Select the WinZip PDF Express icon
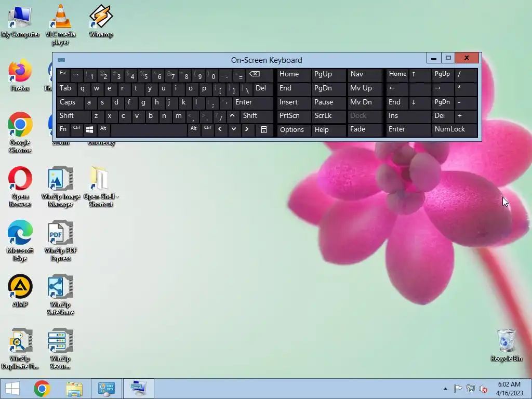The image size is (532, 399). [60, 240]
